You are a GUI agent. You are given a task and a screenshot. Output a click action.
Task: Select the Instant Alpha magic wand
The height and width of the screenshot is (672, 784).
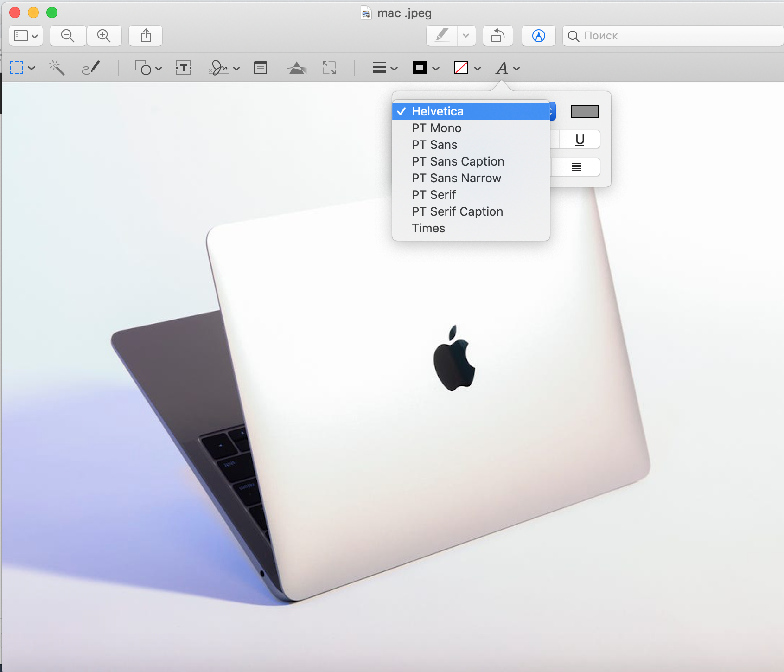tap(57, 68)
